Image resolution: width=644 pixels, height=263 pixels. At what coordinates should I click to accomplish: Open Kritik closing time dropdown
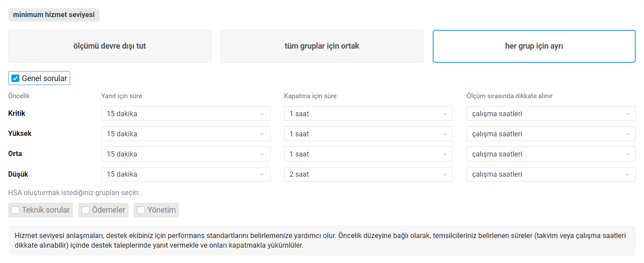coord(368,114)
